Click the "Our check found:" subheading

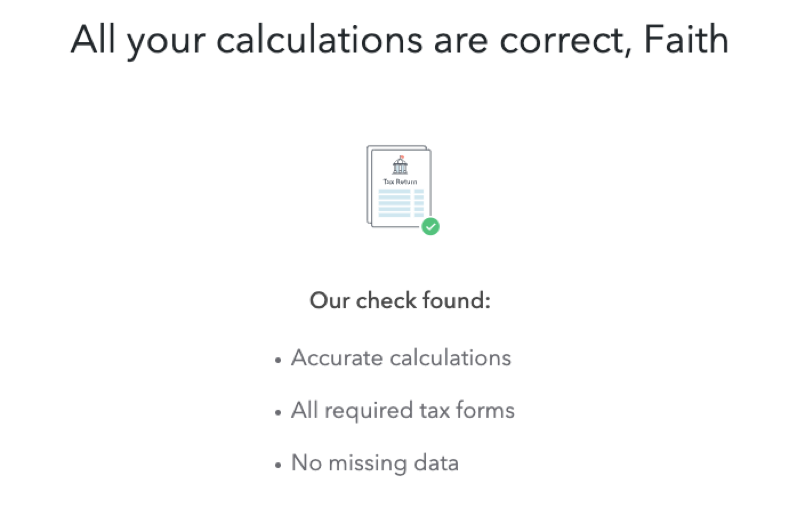coord(400,300)
